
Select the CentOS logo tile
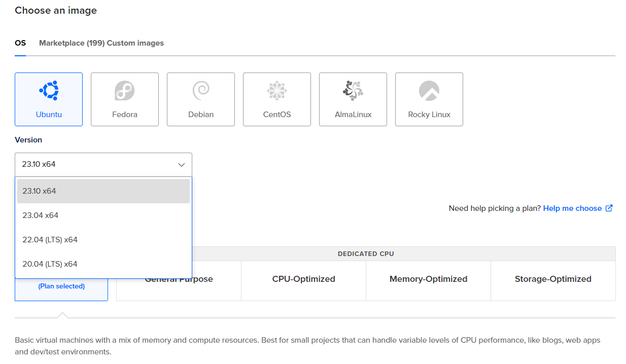277,99
